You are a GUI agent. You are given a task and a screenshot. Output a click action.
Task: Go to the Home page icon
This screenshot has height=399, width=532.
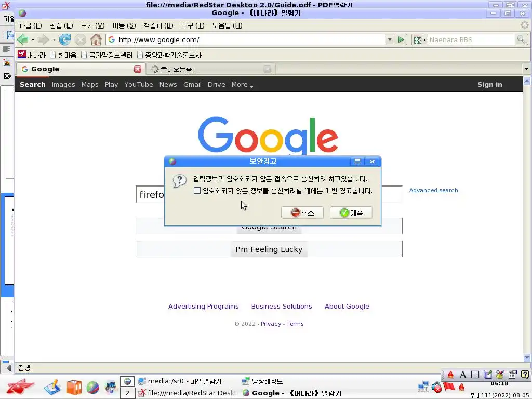pyautogui.click(x=96, y=39)
